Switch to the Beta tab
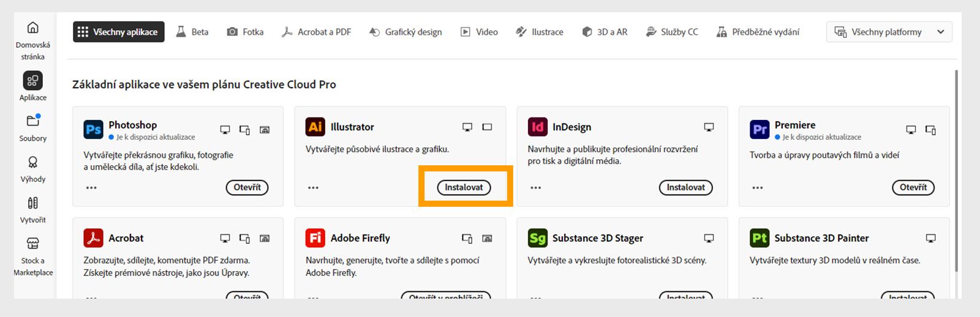The image size is (980, 317). click(x=192, y=32)
